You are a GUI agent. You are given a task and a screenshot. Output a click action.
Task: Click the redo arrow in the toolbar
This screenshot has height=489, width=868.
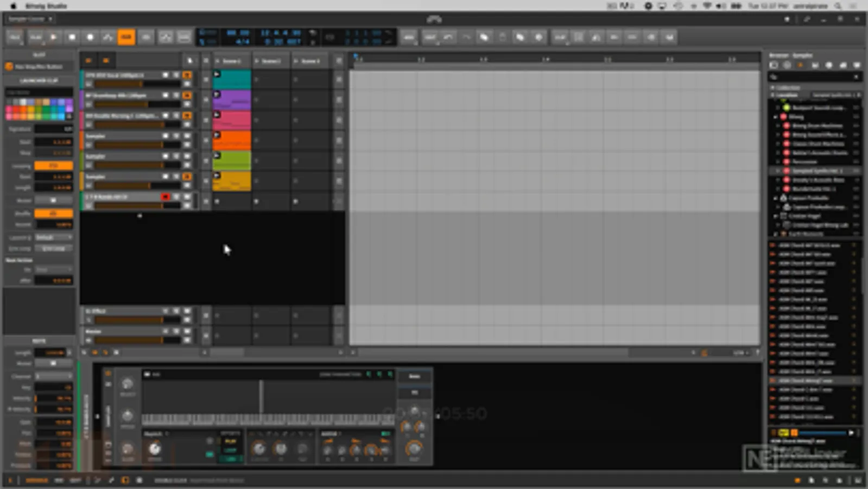[466, 37]
